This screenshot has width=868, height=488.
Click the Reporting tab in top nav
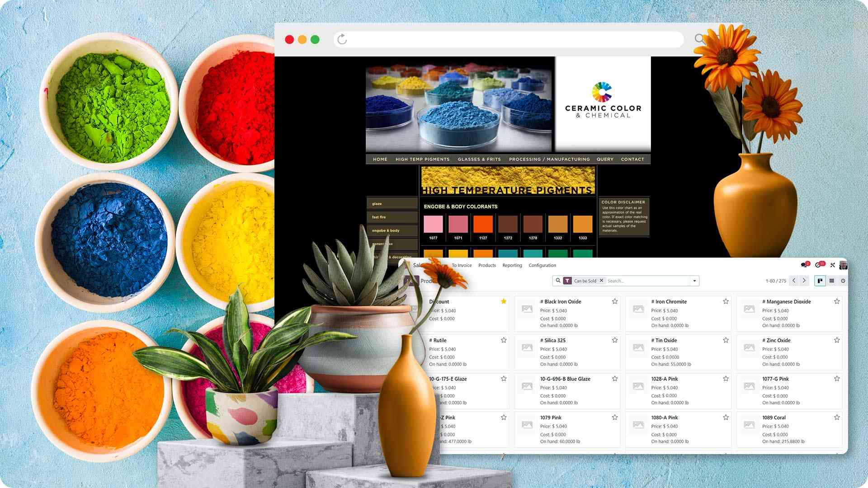pos(511,265)
